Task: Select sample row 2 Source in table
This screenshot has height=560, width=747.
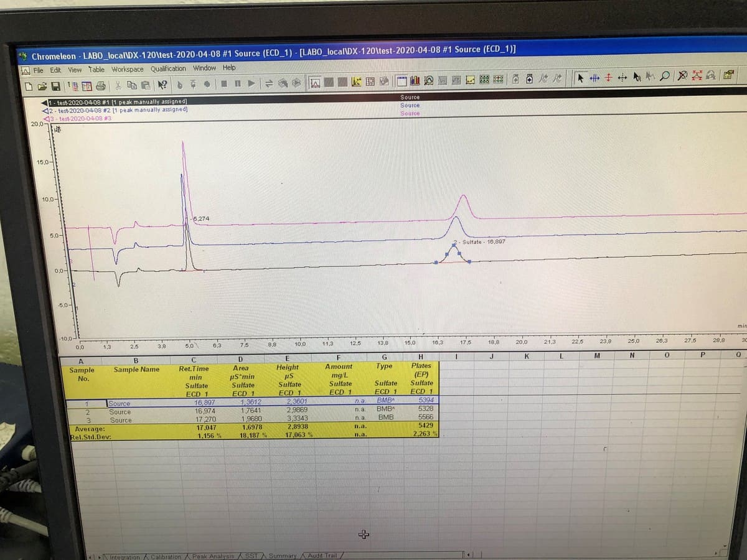Action: [120, 412]
